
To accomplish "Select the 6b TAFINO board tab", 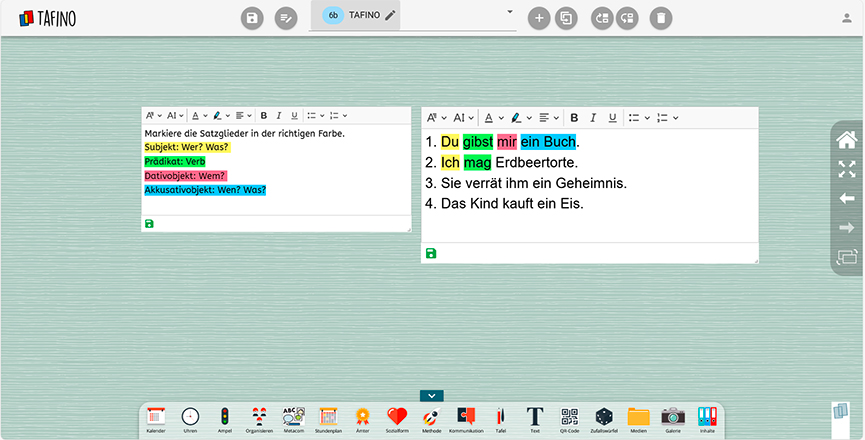I will [x=362, y=15].
